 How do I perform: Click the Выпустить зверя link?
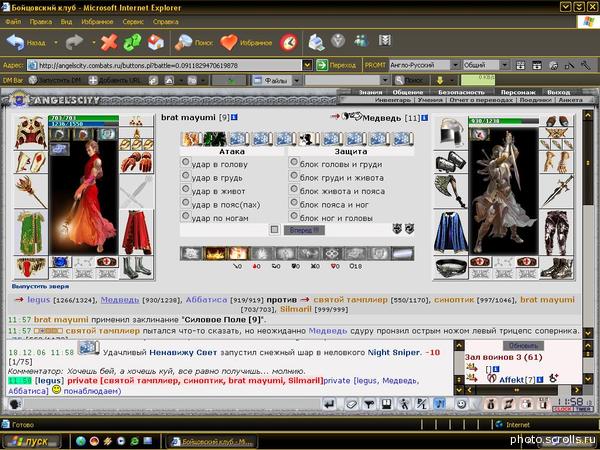[40, 286]
